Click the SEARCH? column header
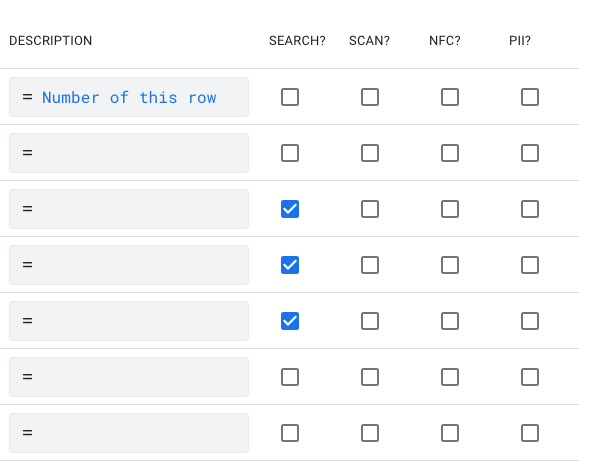The width and height of the screenshot is (614, 474). [x=297, y=41]
